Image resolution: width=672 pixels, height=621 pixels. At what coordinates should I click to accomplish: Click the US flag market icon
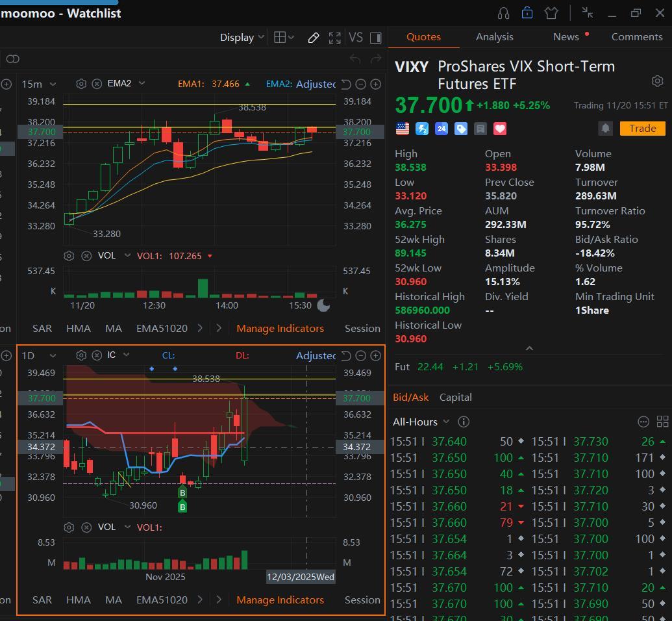point(403,129)
